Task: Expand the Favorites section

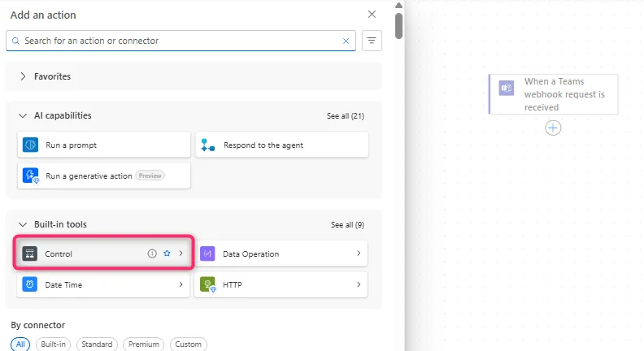Action: click(x=23, y=76)
